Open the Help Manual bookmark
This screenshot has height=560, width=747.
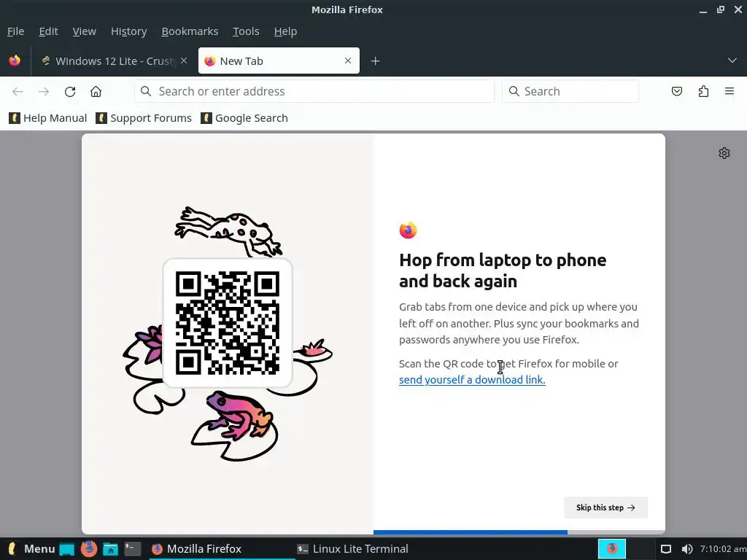click(x=47, y=118)
